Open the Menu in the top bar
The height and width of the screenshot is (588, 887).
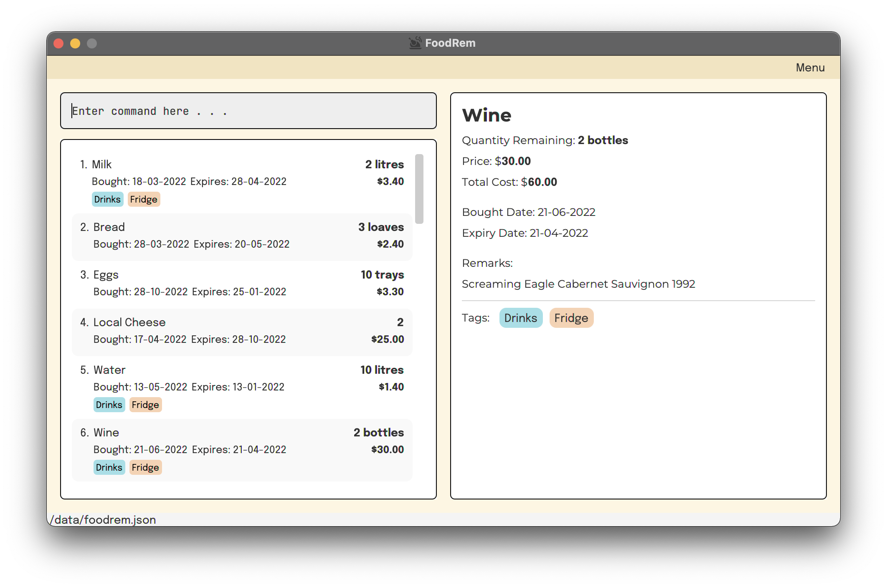coord(810,68)
